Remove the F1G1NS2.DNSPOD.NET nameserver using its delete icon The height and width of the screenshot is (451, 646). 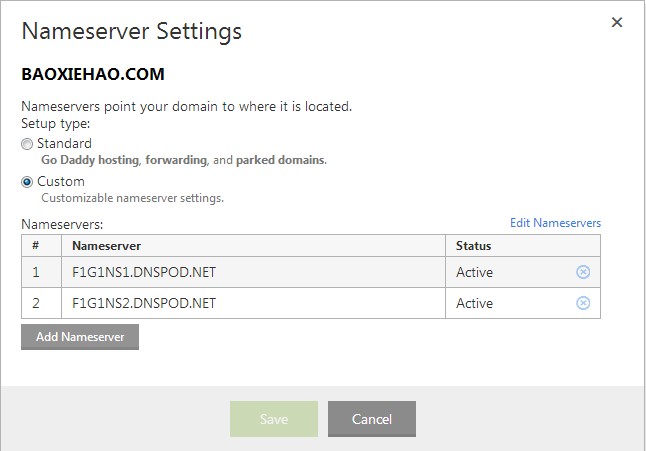click(x=583, y=303)
